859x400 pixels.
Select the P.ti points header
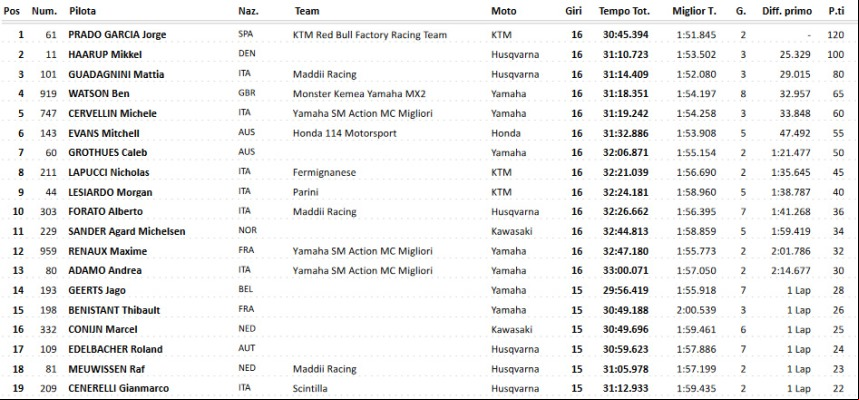pyautogui.click(x=835, y=11)
